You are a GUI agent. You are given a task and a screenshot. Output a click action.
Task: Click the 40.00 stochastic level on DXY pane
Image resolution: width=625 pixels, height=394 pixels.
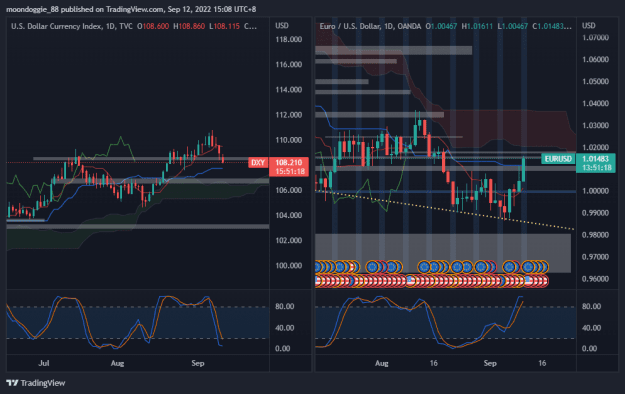point(285,328)
